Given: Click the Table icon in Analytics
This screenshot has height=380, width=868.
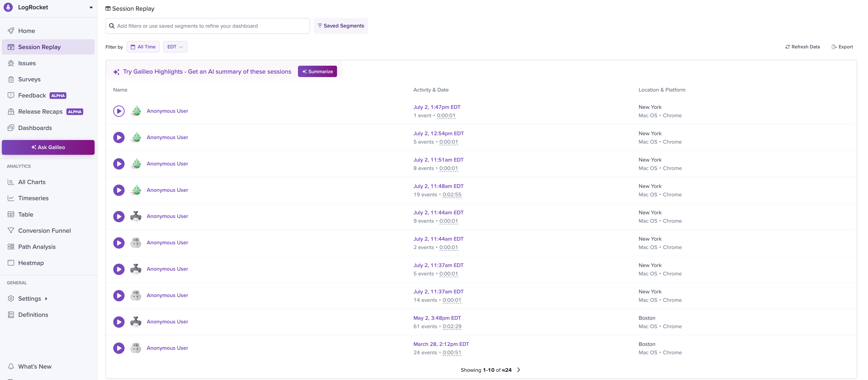Looking at the screenshot, I should pos(11,214).
